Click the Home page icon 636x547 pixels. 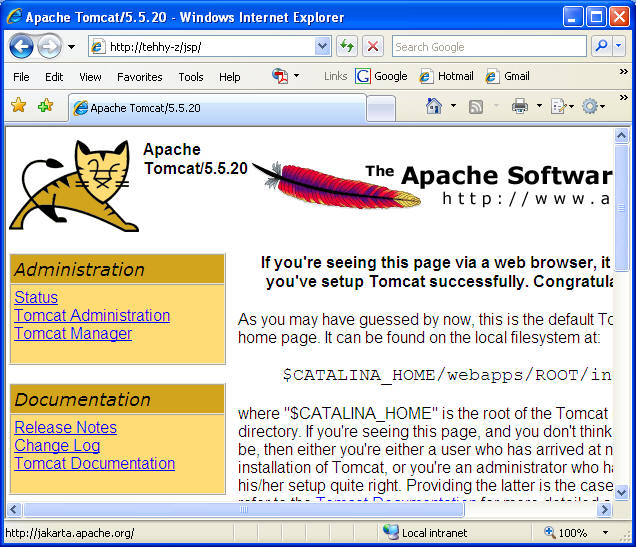click(434, 106)
